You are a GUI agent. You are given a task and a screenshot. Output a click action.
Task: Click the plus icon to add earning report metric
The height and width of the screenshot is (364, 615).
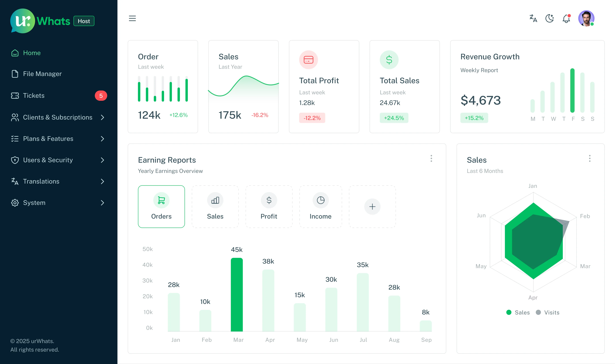pos(372,206)
